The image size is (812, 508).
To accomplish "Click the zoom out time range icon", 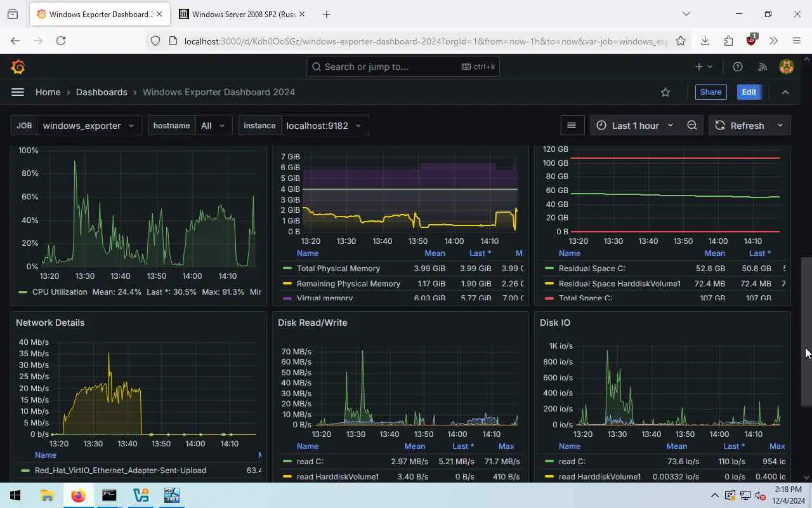I will tap(692, 125).
